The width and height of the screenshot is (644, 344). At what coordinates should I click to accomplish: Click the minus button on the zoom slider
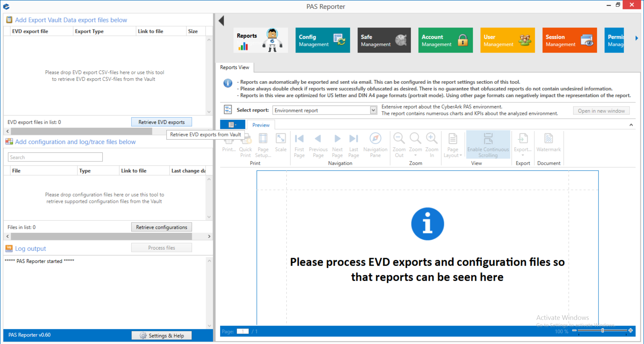click(574, 331)
